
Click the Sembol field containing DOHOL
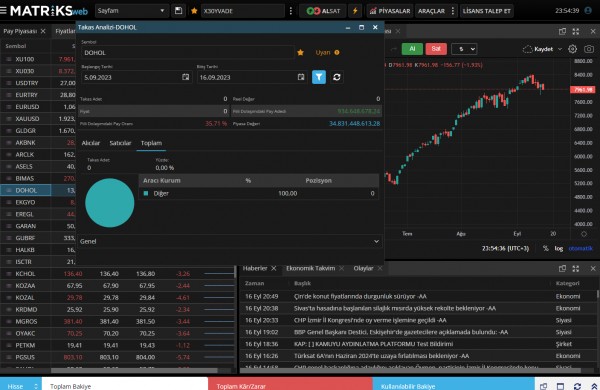point(188,52)
